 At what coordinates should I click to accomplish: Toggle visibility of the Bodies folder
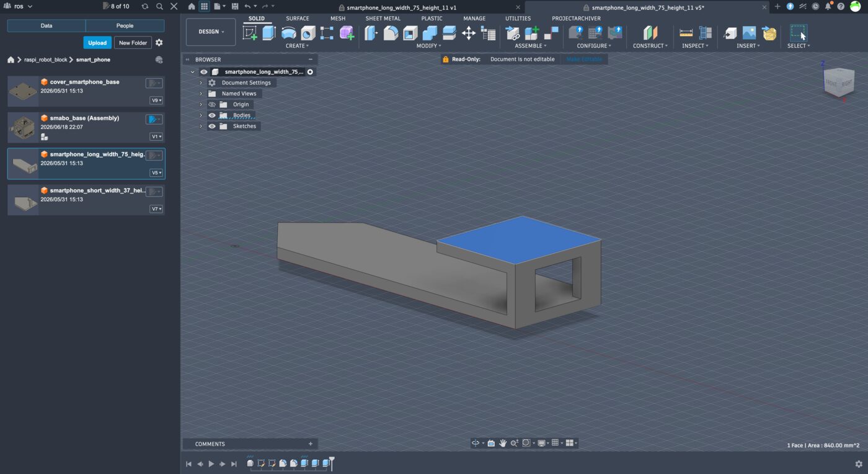pyautogui.click(x=212, y=115)
